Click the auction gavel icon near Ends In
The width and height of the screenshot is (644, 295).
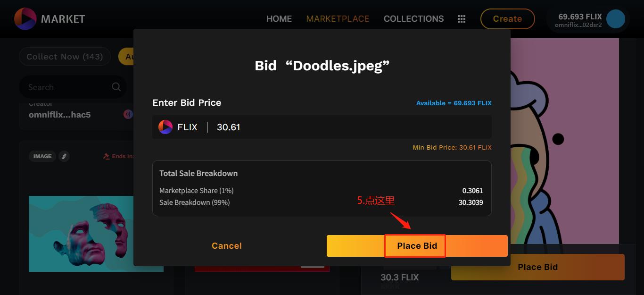(x=106, y=156)
